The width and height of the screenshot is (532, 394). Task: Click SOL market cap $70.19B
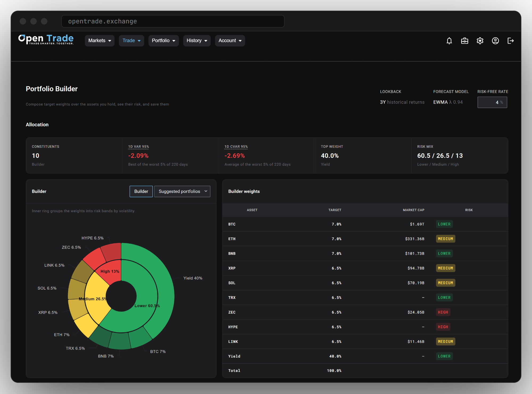tap(416, 283)
